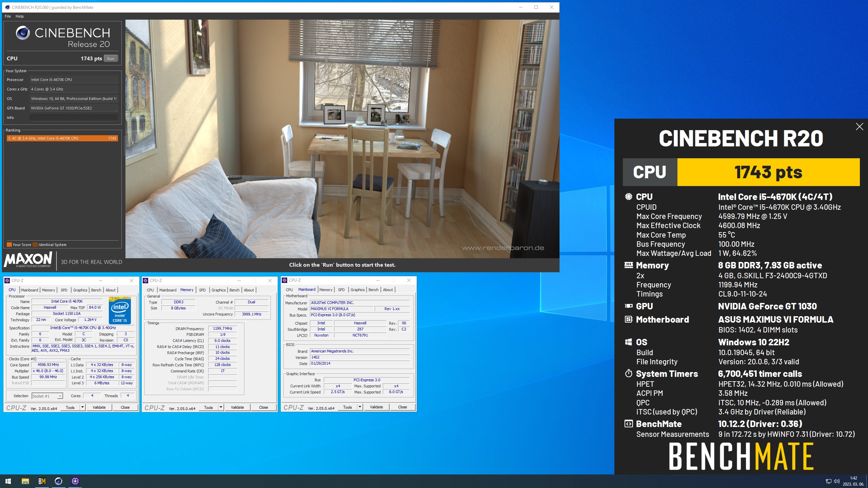The height and width of the screenshot is (488, 868).
Task: Click the network tray icon
Action: tap(828, 481)
